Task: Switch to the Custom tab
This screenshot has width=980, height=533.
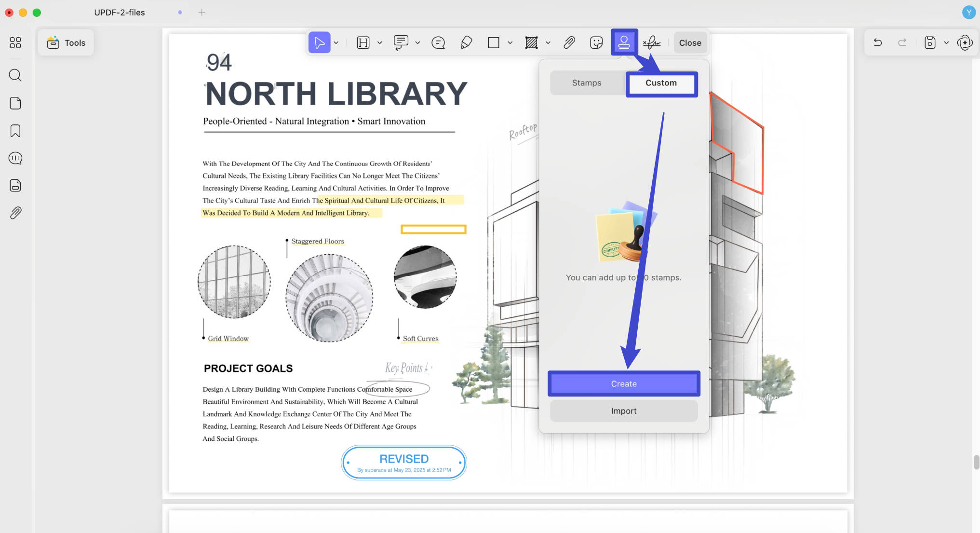Action: click(x=661, y=83)
